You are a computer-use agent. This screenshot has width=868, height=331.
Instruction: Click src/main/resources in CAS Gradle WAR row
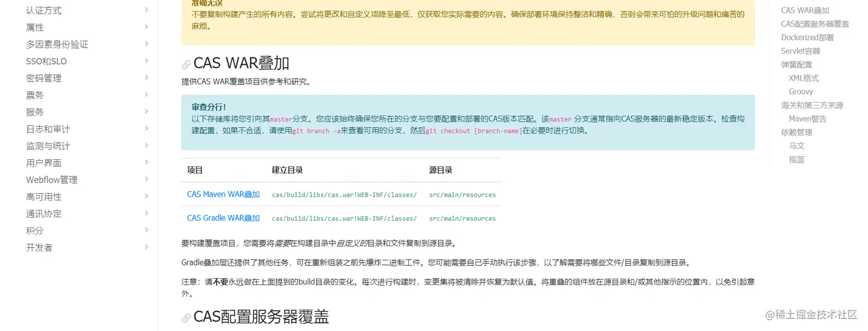pyautogui.click(x=462, y=218)
